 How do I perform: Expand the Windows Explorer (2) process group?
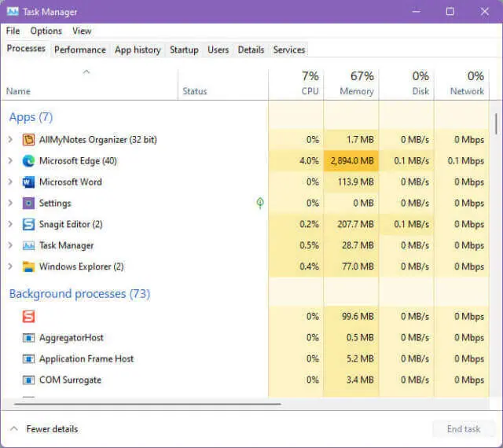point(10,266)
